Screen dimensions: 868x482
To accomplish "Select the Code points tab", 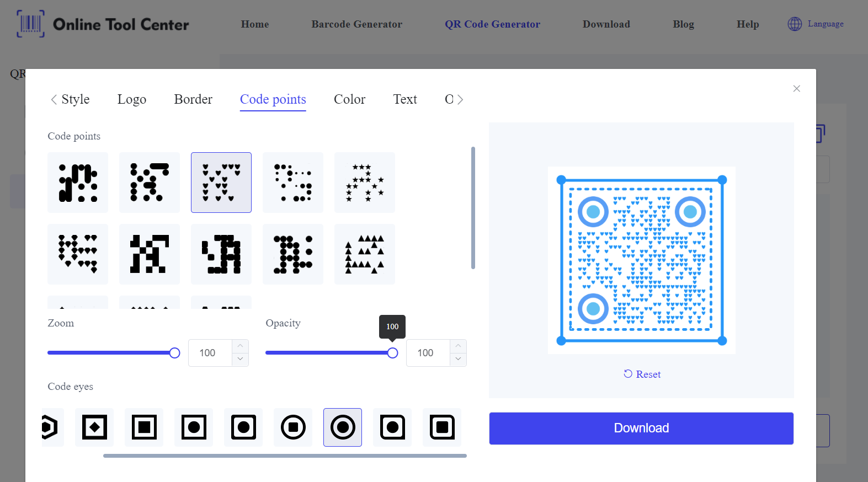I will click(x=273, y=100).
